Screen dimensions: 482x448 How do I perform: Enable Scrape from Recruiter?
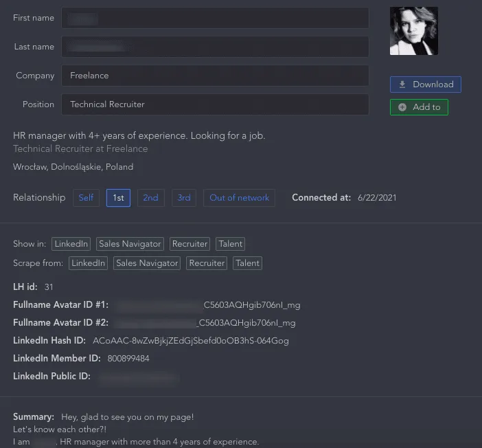207,263
